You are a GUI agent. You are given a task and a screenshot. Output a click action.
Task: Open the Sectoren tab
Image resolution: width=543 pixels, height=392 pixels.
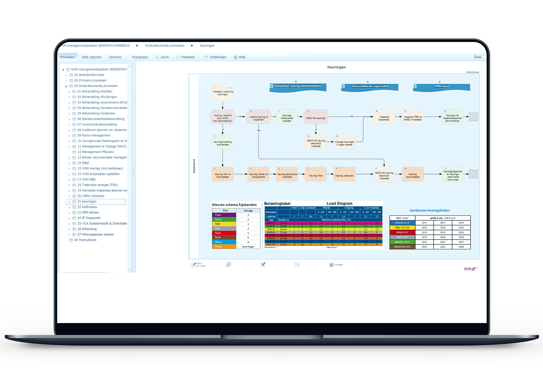pos(115,57)
